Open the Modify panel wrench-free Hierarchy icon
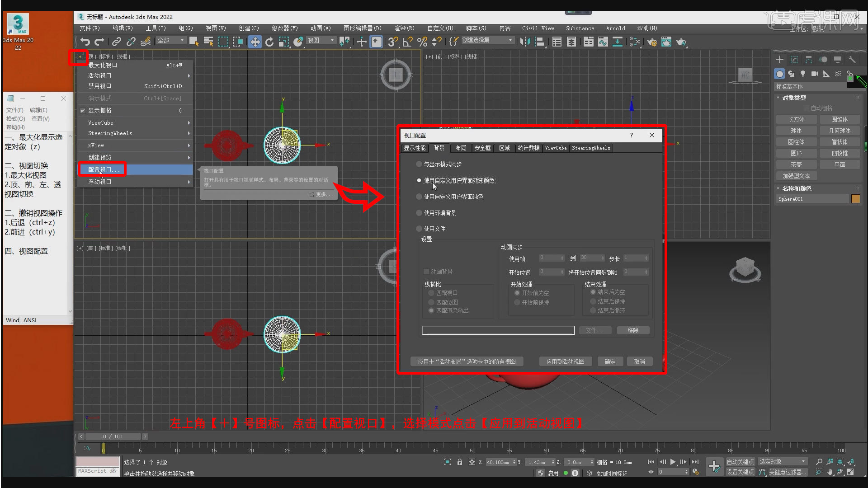Viewport: 868px width, 488px height. point(808,59)
